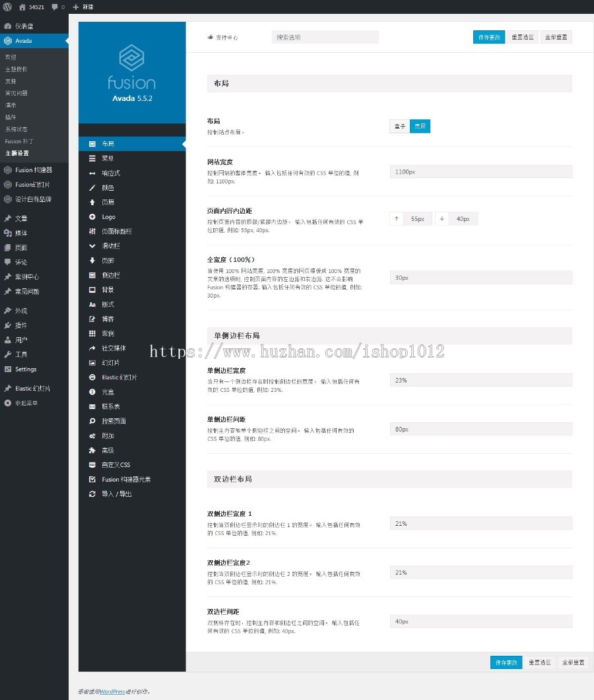Open the Fusion 构建器 sidebar menu

[34, 170]
